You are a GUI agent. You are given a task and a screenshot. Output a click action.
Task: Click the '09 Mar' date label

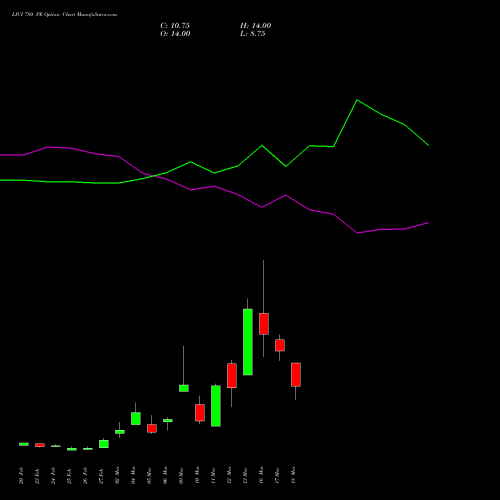click(x=181, y=475)
